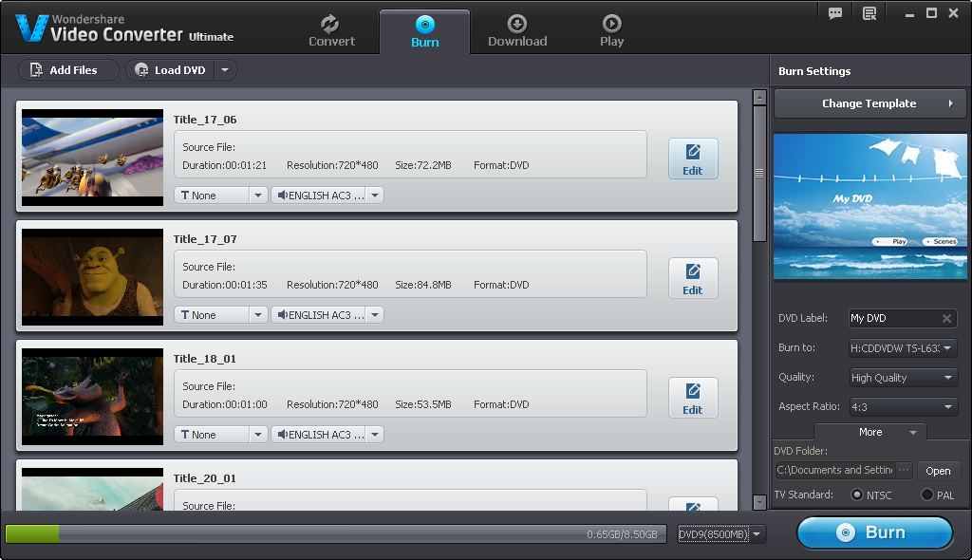Switch to the Convert tab
972x560 pixels.
331,31
